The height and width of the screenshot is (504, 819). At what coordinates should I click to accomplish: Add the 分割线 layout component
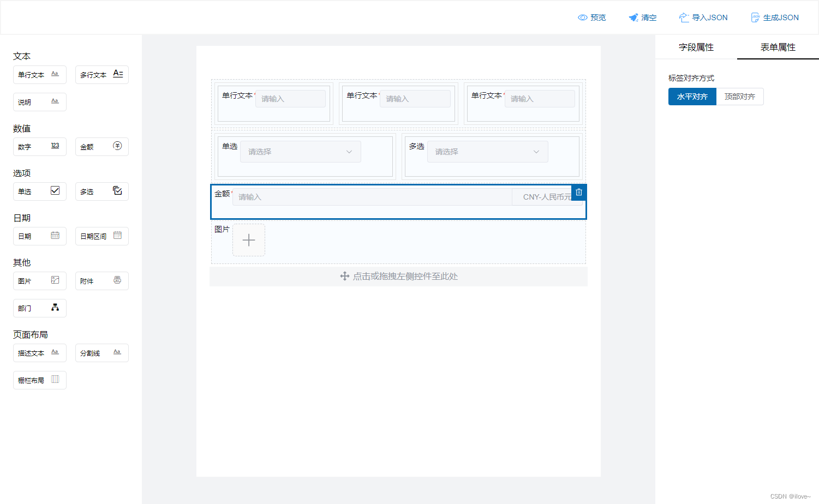coord(102,353)
